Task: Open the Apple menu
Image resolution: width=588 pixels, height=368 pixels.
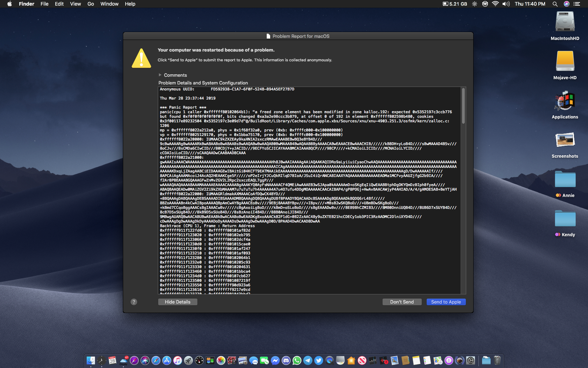Action: tap(9, 4)
